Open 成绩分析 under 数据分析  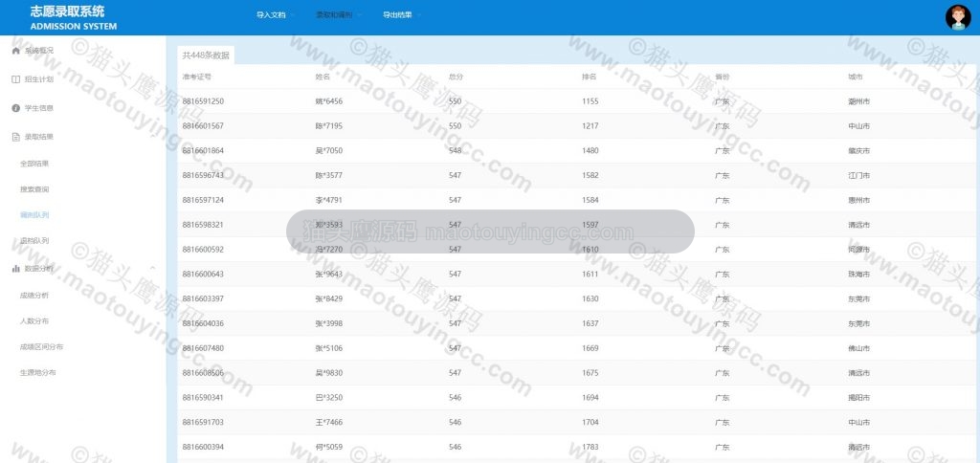34,295
